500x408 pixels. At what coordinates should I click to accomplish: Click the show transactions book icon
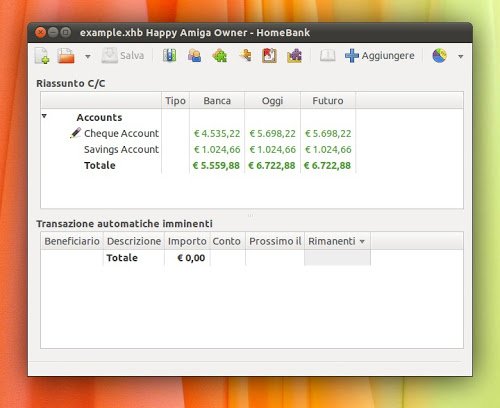click(x=327, y=55)
